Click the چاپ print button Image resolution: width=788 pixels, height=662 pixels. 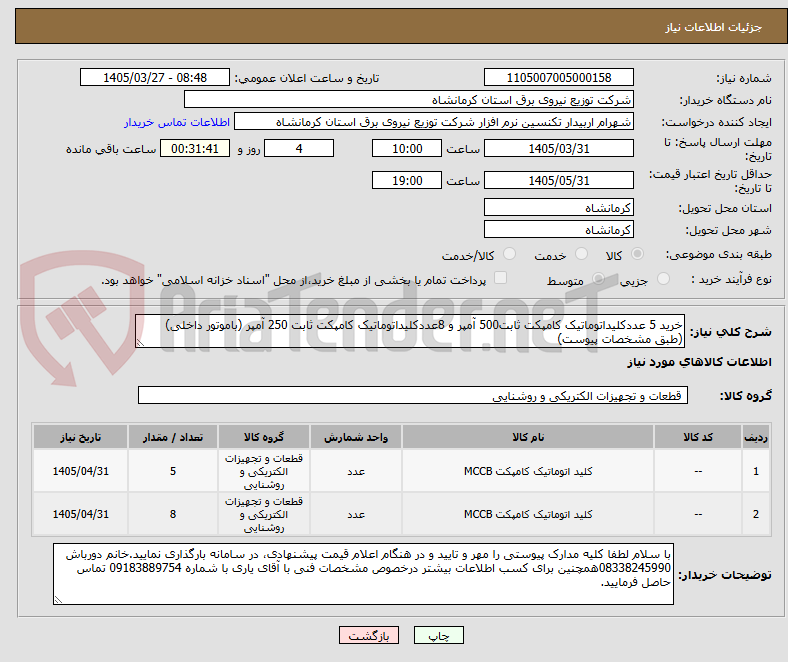(439, 635)
